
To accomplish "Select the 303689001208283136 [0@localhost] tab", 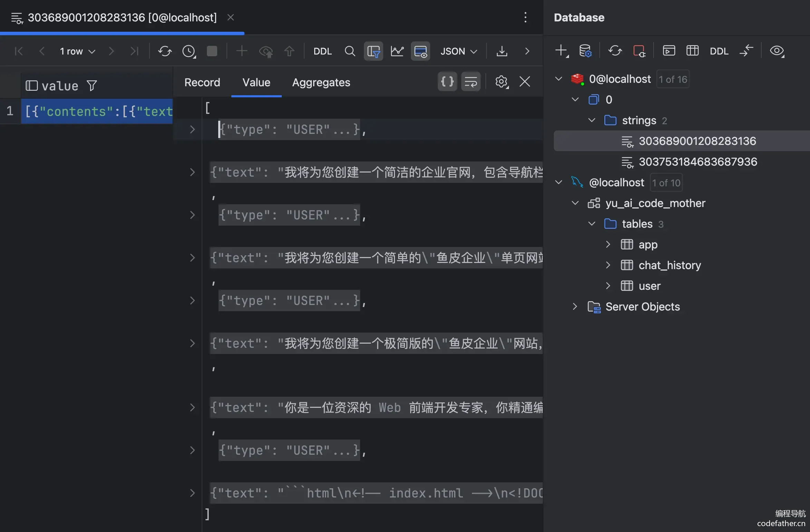I will tap(122, 17).
